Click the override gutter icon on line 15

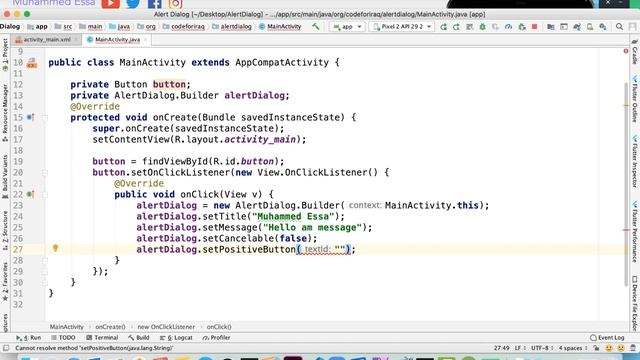30,118
